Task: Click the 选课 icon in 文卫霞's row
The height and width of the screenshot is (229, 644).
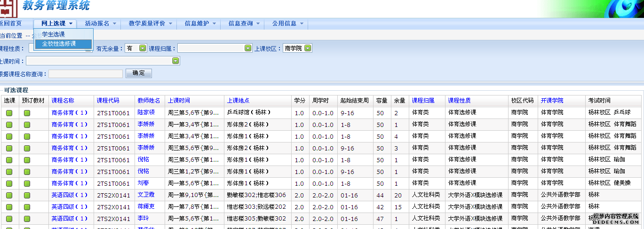Action: [9, 195]
